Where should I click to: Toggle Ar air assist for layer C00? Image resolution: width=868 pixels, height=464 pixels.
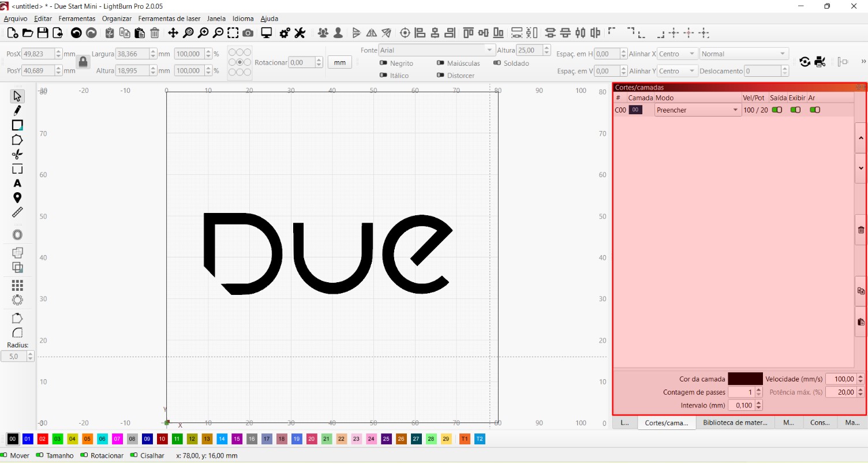pyautogui.click(x=815, y=110)
